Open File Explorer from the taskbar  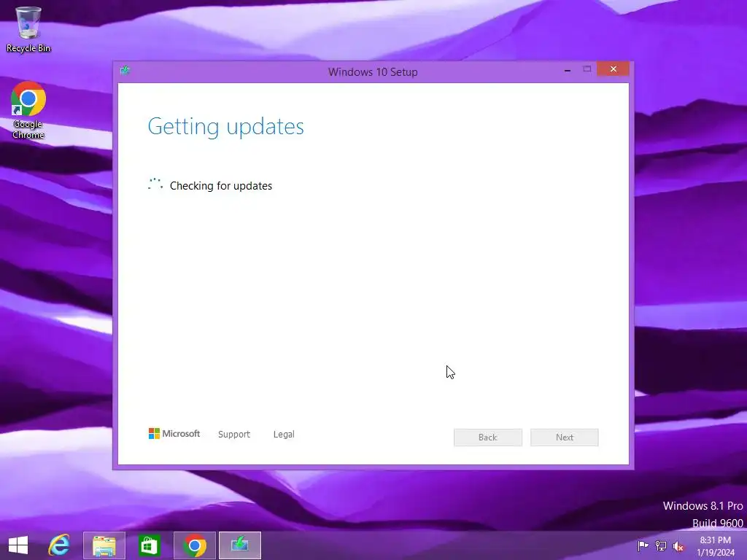104,545
